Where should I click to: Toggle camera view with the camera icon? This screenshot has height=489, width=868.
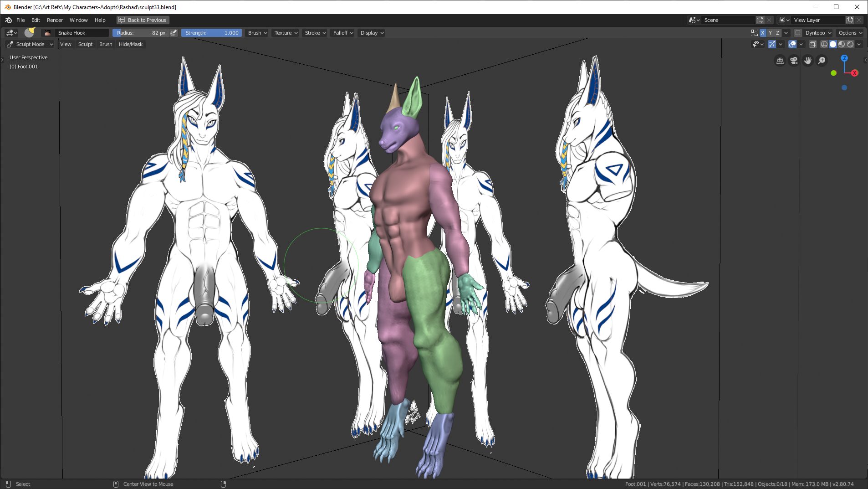(794, 61)
